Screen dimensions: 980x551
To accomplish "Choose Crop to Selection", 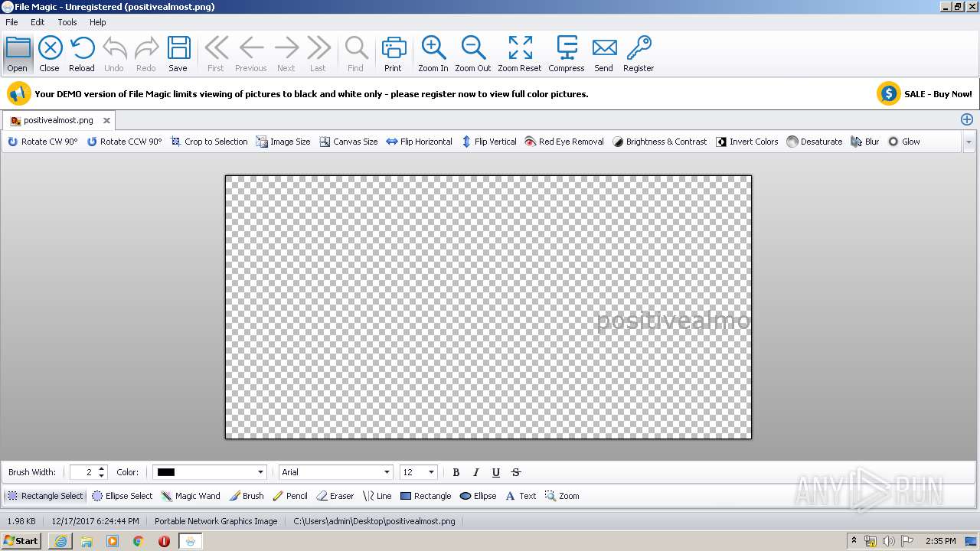I will [209, 142].
